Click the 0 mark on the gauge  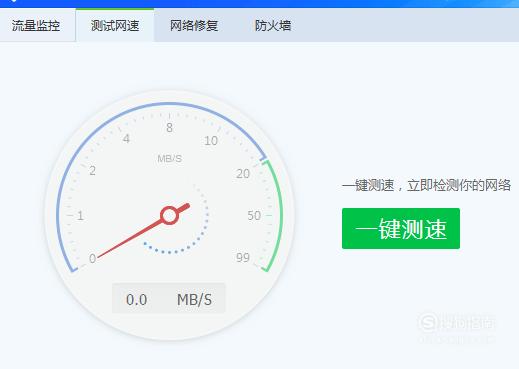point(92,258)
